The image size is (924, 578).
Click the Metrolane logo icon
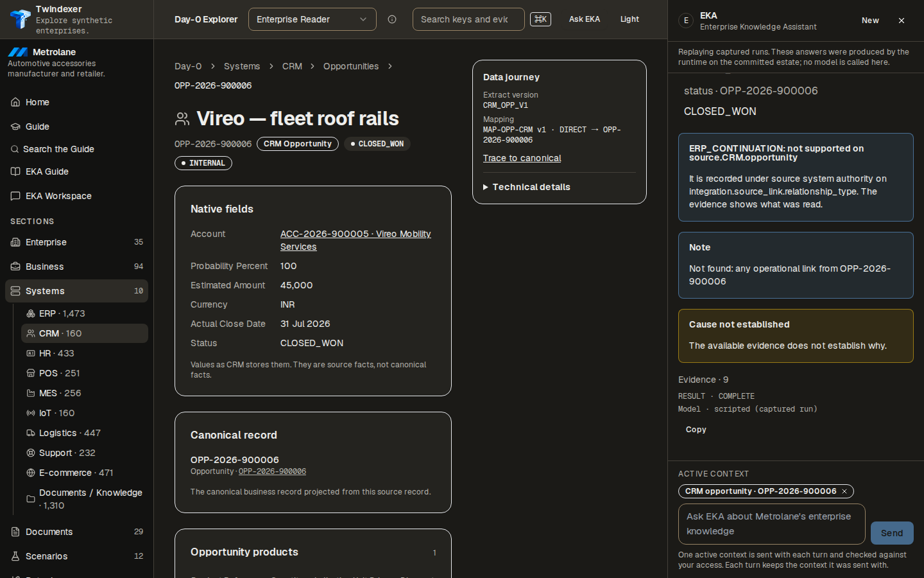click(18, 52)
